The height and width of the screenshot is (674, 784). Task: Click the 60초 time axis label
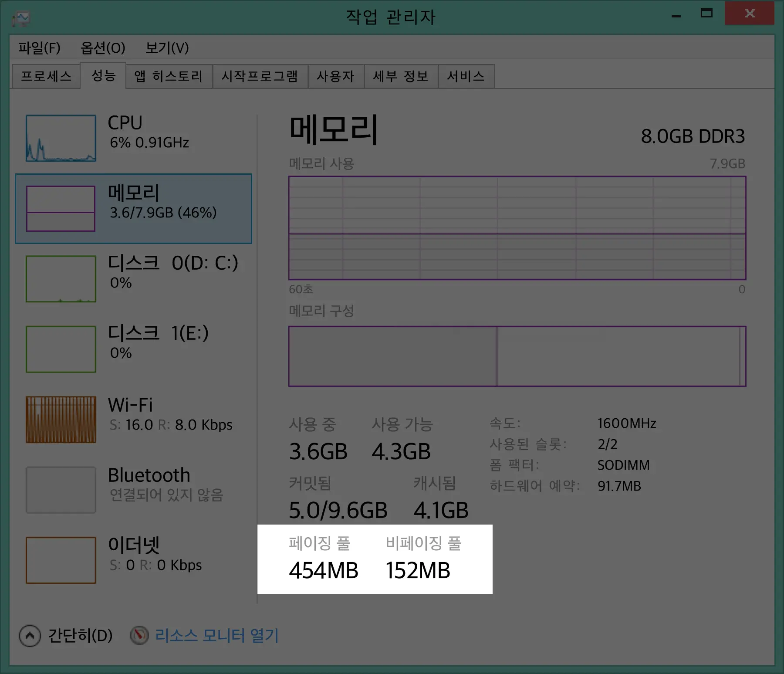(x=301, y=289)
